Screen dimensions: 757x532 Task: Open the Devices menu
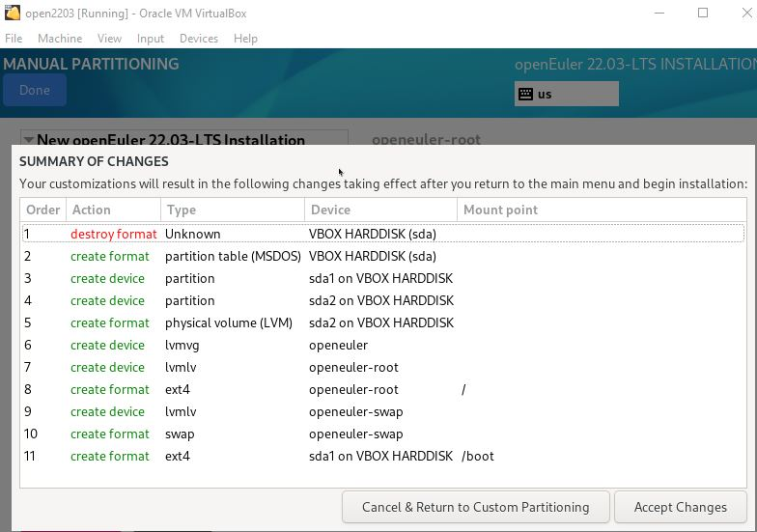pos(199,39)
